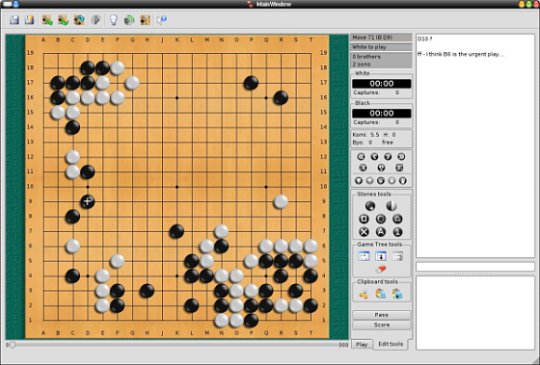Click the yellow first Clipboard tools icon

point(364,294)
